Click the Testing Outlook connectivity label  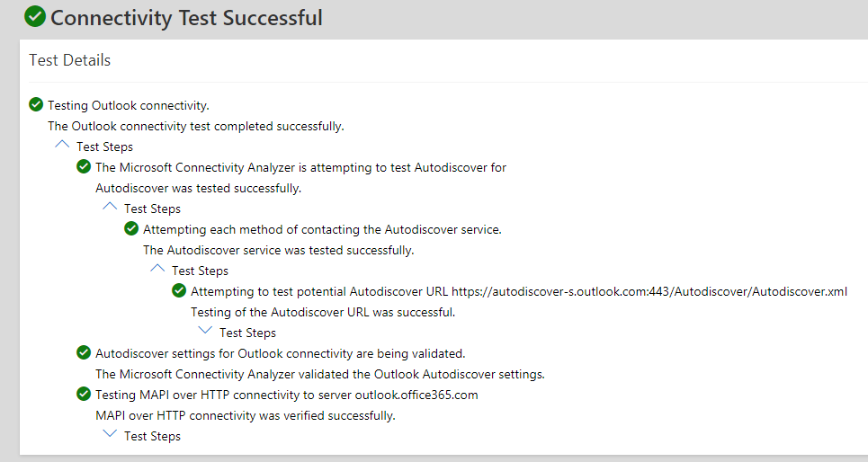click(x=129, y=105)
